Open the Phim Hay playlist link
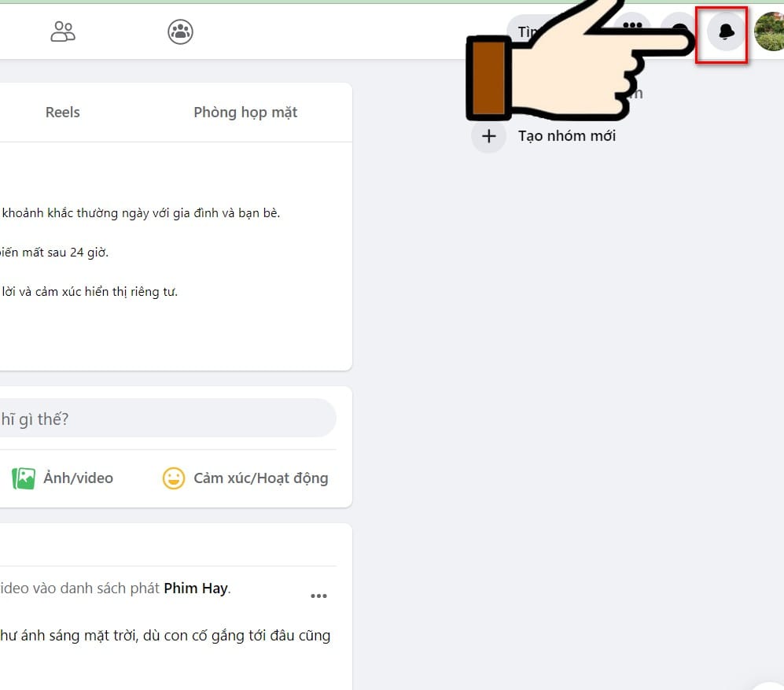The height and width of the screenshot is (690, 784). click(196, 588)
